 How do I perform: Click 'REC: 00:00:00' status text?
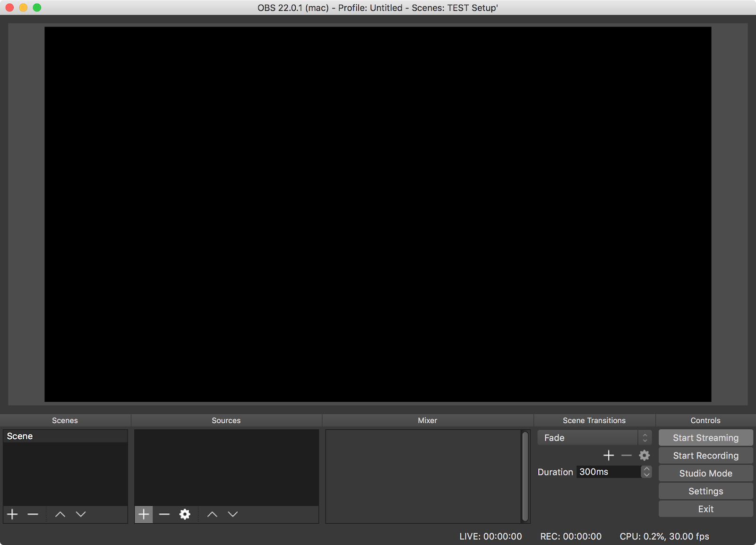571,536
